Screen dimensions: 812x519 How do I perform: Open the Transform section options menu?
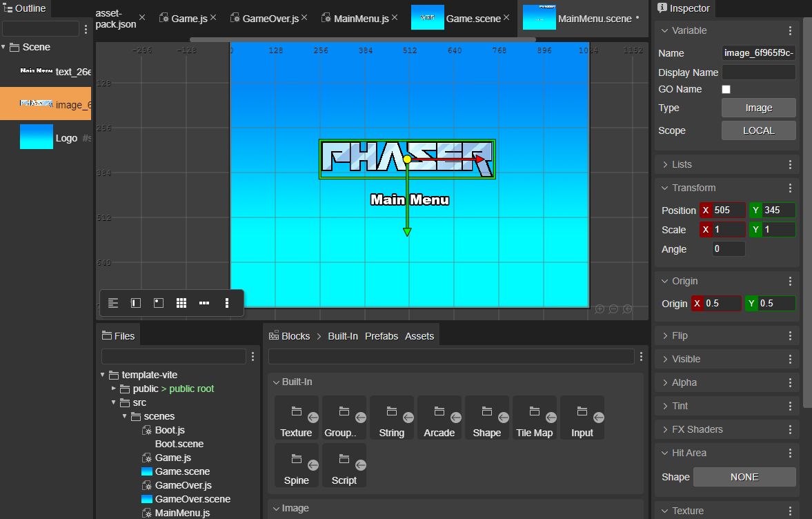click(x=790, y=188)
